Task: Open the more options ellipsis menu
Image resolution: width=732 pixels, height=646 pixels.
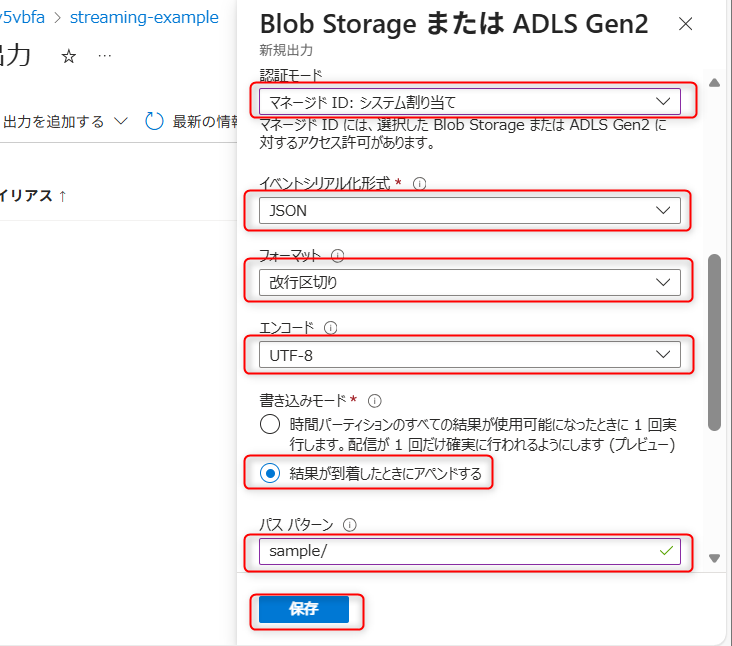Action: [x=105, y=56]
